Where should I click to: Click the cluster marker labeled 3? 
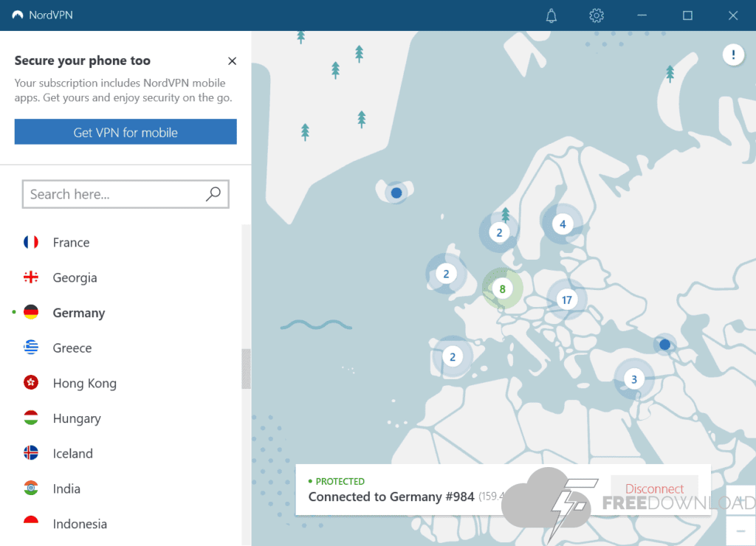633,379
